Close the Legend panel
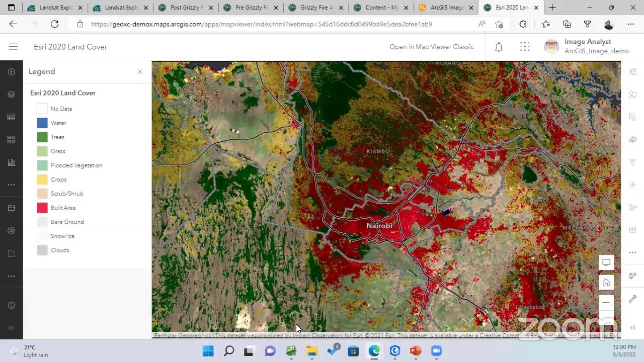 tap(140, 72)
